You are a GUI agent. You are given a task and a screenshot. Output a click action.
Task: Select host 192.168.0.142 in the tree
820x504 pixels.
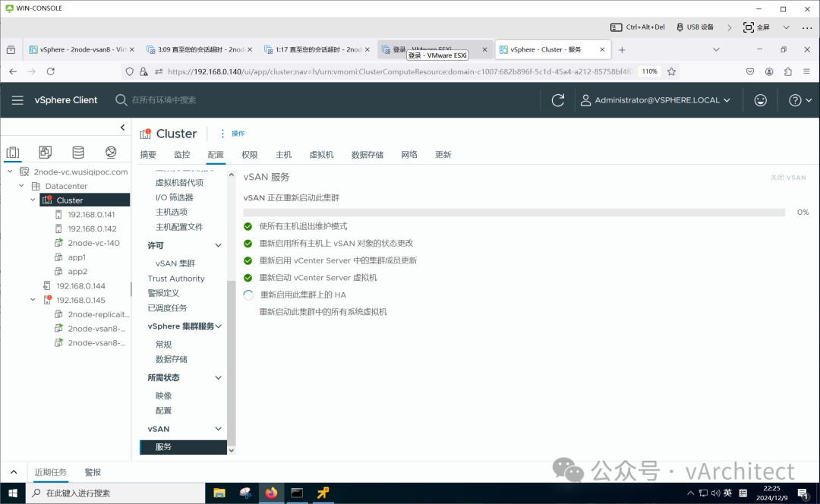92,228
